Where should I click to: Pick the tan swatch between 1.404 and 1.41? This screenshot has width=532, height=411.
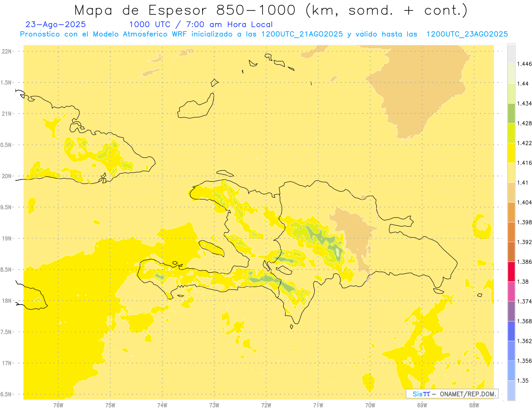coord(511,192)
